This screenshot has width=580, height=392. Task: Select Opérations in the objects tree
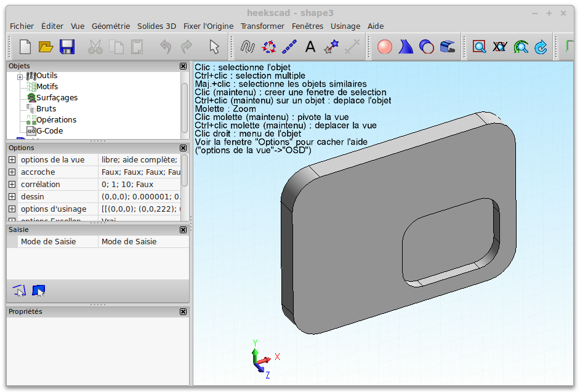click(x=56, y=120)
